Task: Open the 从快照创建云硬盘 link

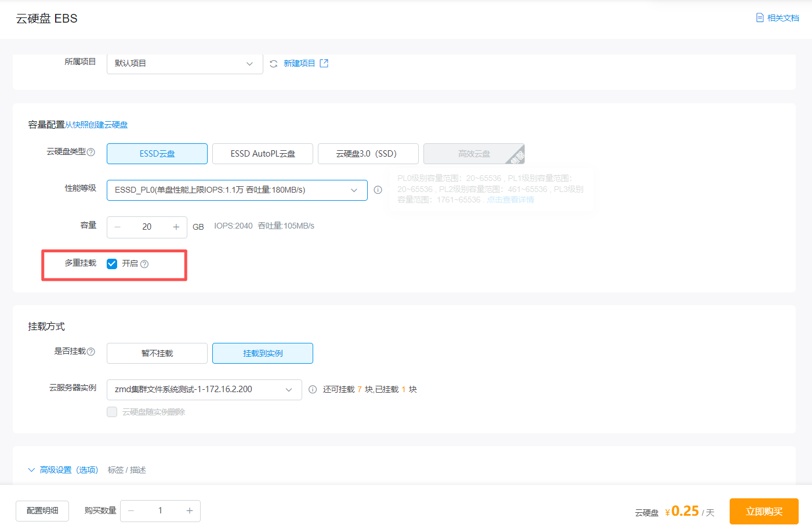Action: click(96, 125)
